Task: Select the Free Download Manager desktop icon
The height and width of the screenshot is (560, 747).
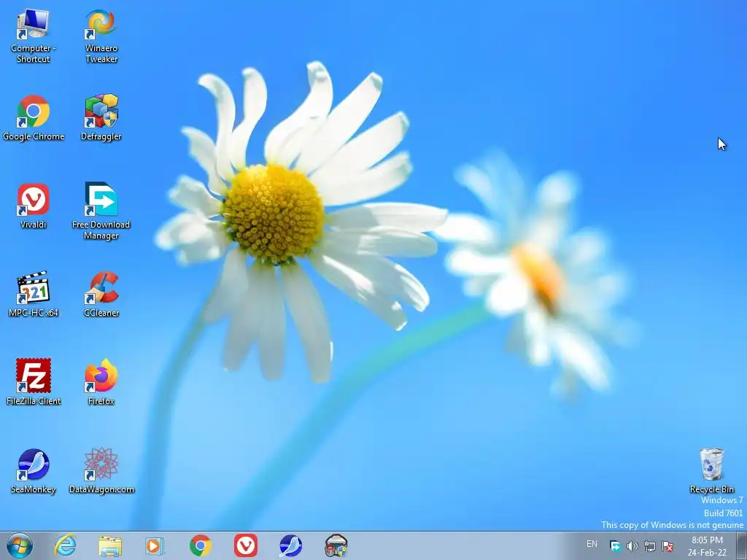Action: click(x=101, y=211)
